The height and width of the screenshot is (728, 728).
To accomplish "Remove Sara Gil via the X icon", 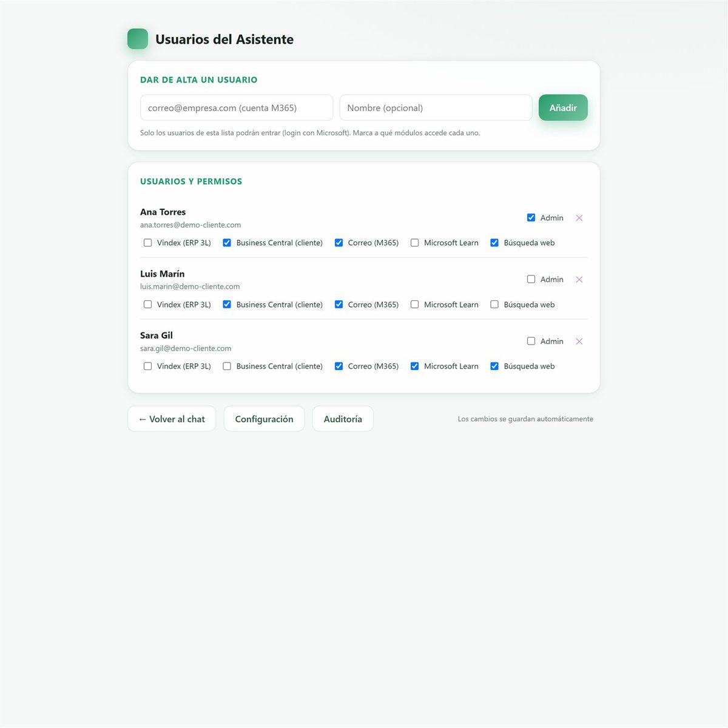I will pos(579,342).
